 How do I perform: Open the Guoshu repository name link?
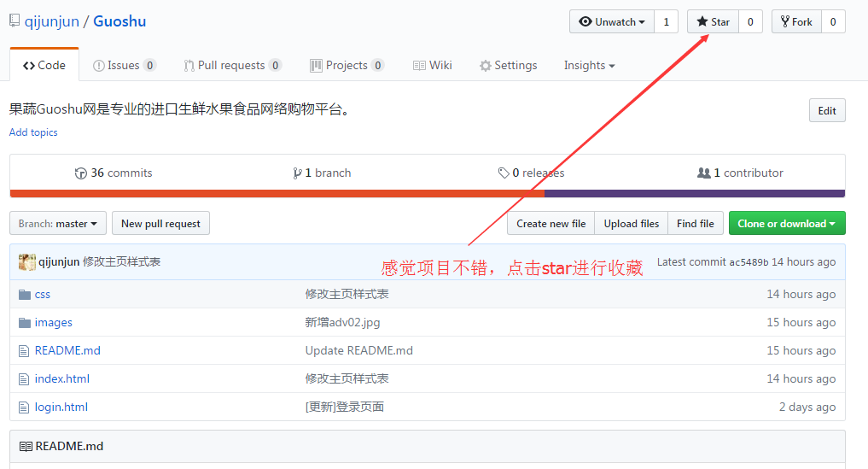click(x=119, y=21)
